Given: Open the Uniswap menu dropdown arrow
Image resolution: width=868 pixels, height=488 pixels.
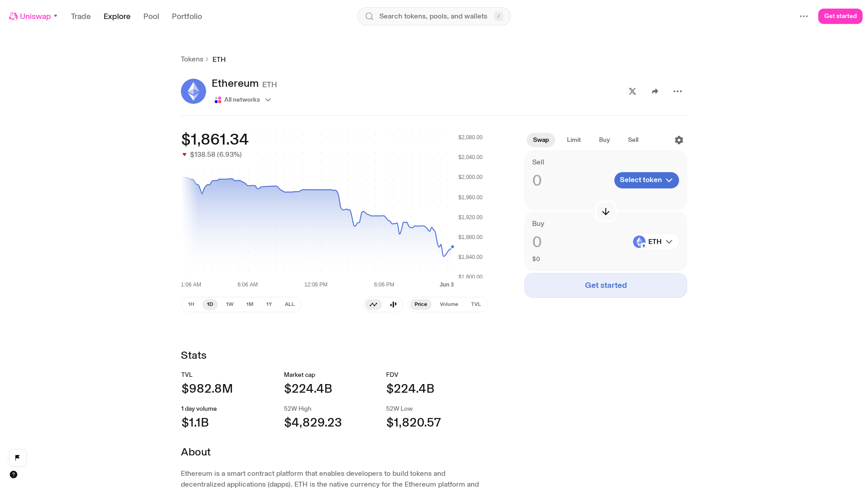Looking at the screenshot, I should 56,16.
